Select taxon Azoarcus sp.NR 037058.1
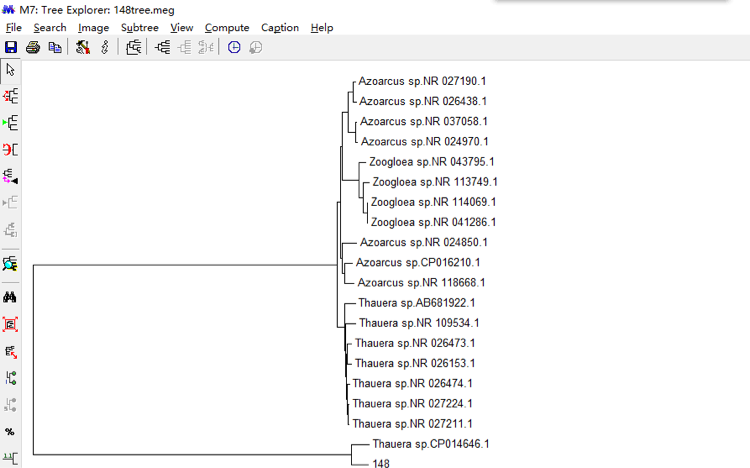750x468 pixels. [424, 122]
